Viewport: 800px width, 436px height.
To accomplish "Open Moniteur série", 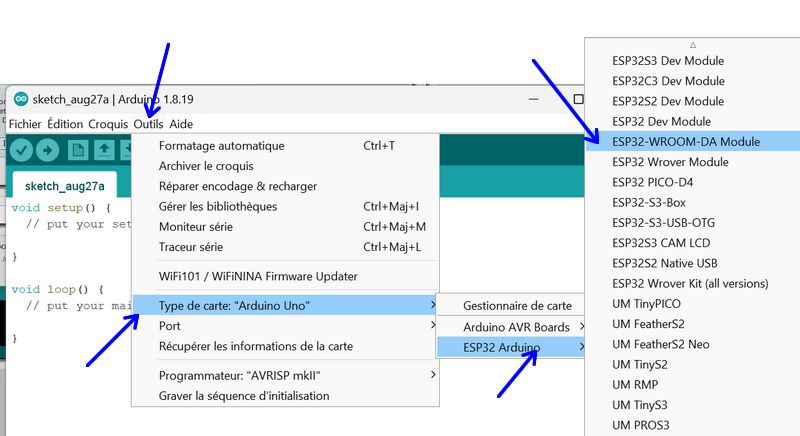I will [x=285, y=226].
